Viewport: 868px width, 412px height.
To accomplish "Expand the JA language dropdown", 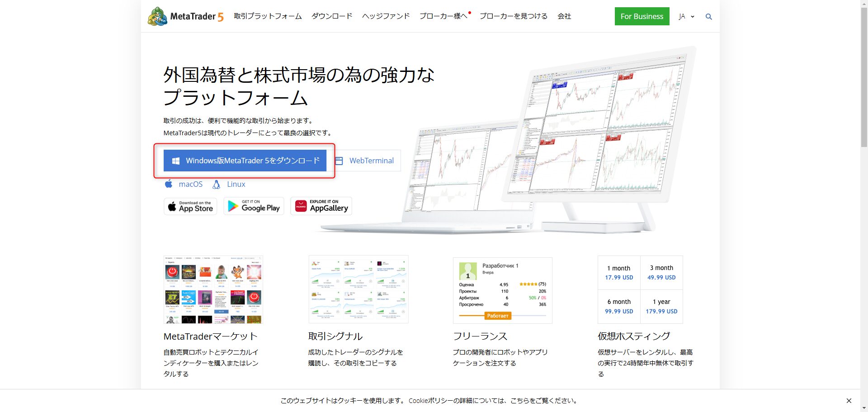I will 686,17.
